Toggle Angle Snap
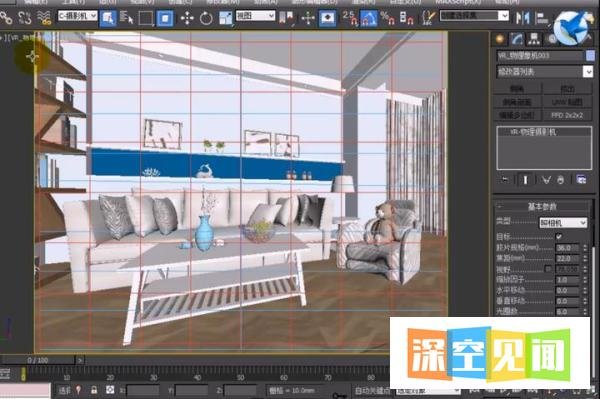Image resolution: width=600 pixels, height=399 pixels. [368, 18]
